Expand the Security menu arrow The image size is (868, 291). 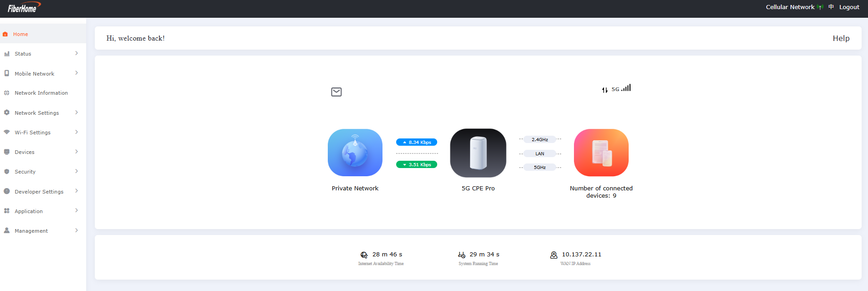[76, 171]
